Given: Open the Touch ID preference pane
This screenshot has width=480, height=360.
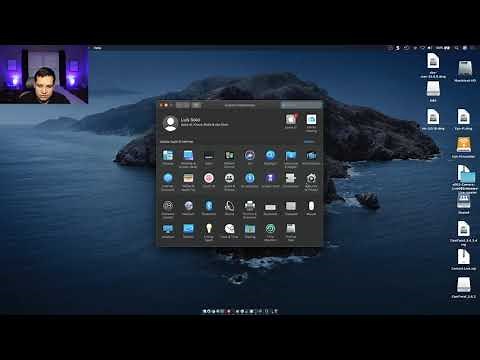Looking at the screenshot, I should pyautogui.click(x=209, y=180).
